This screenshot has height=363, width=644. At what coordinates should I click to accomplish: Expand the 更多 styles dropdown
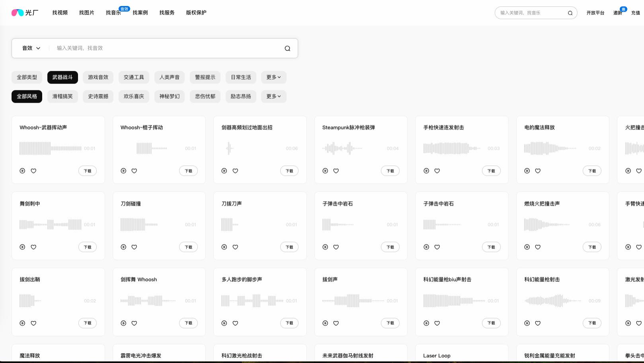(x=273, y=96)
